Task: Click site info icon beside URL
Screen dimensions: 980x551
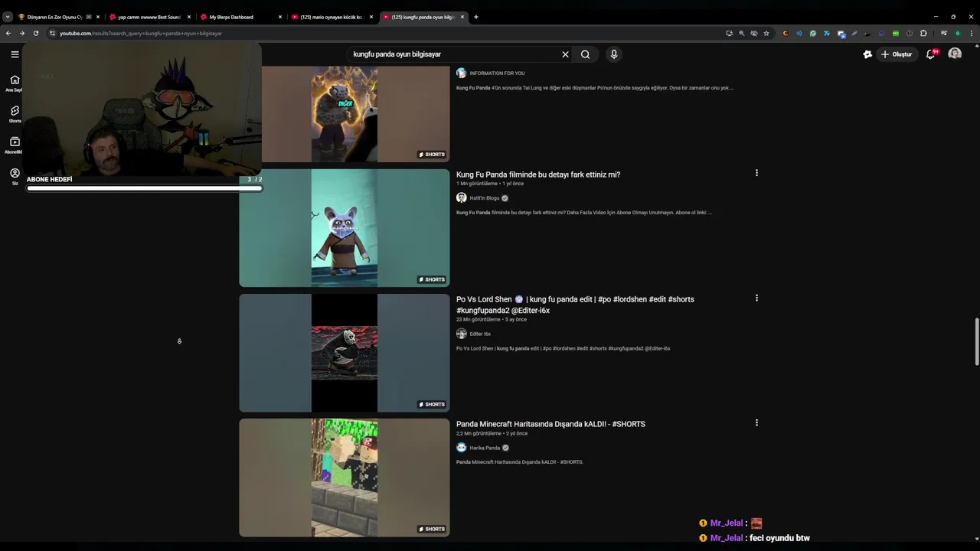Action: click(52, 33)
